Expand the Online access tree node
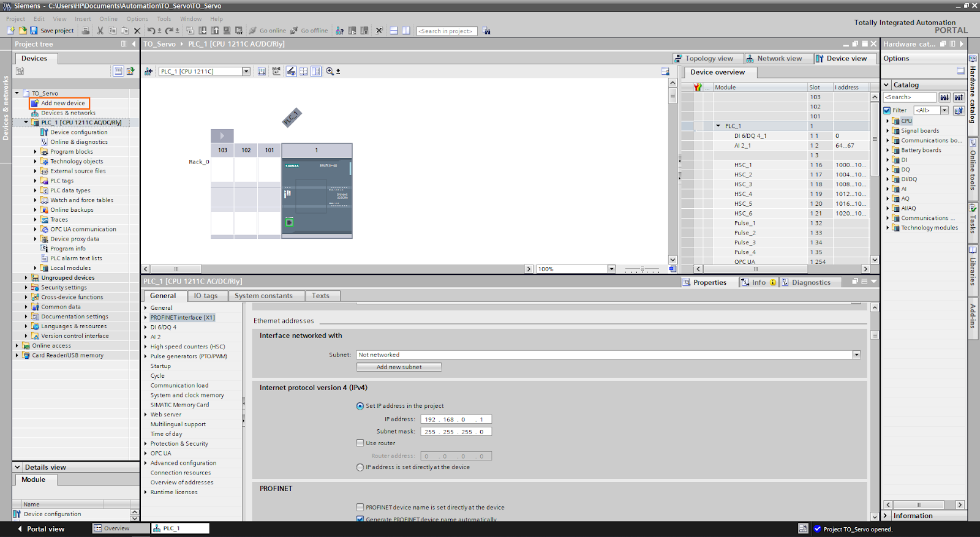This screenshot has width=980, height=537. pos(17,345)
